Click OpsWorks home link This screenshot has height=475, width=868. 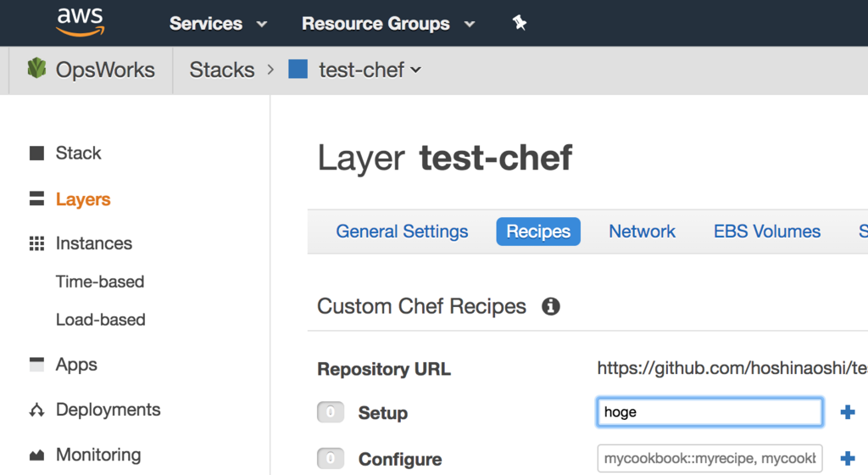pyautogui.click(x=105, y=70)
